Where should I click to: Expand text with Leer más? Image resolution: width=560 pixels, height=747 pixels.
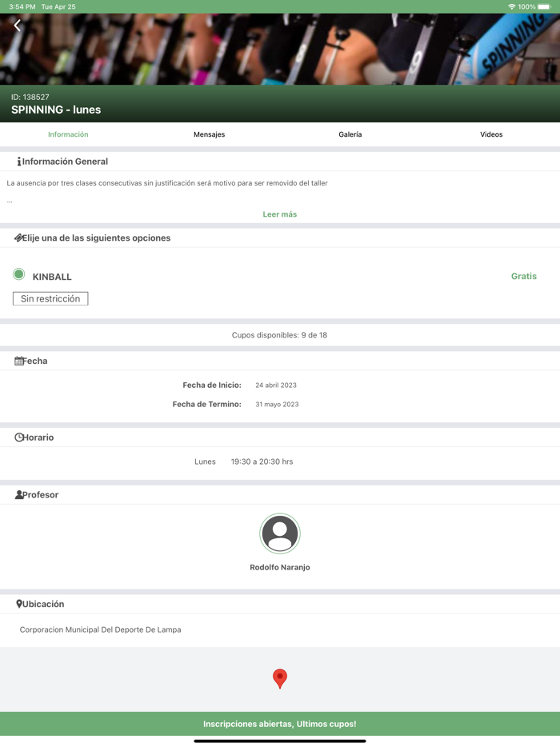pos(280,214)
